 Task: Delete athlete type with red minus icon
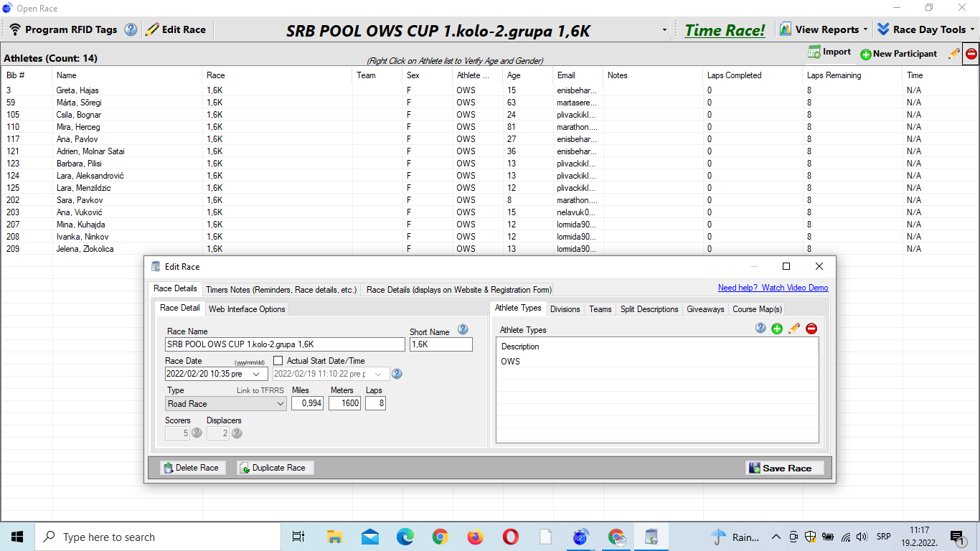[811, 329]
